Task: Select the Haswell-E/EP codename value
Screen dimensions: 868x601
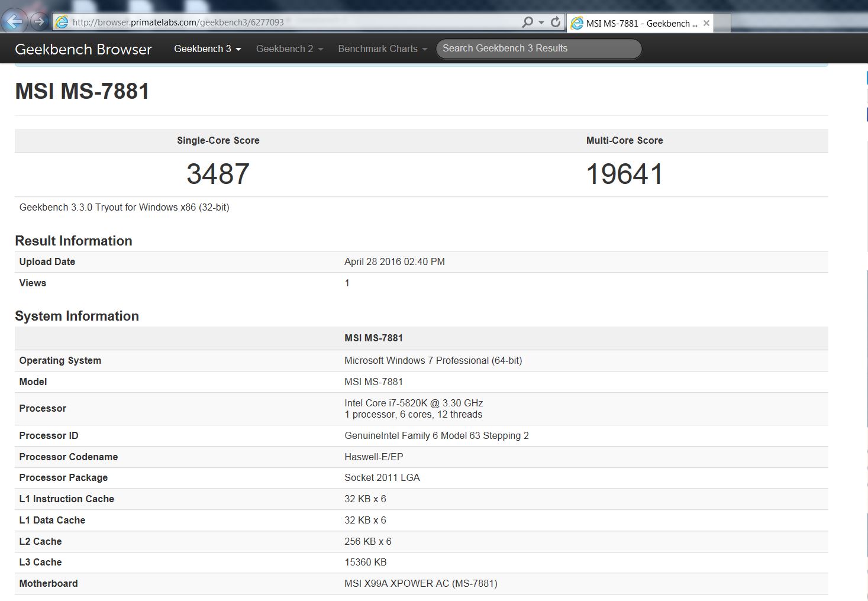Action: 374,457
